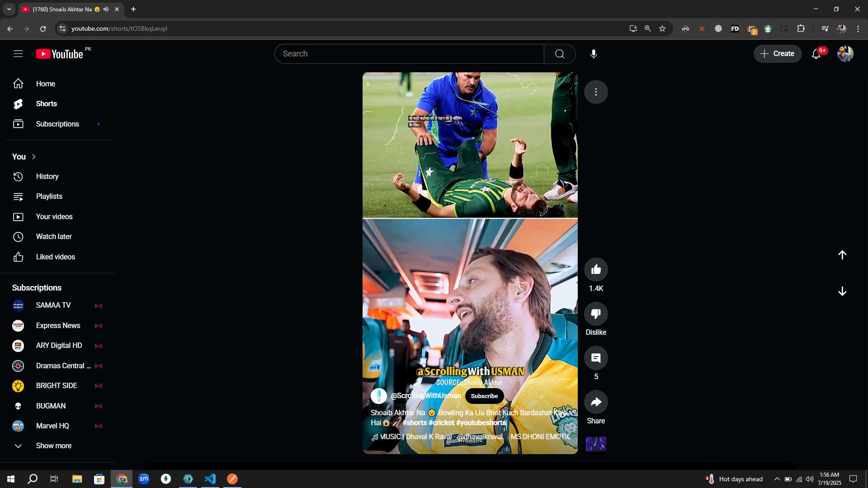The image size is (868, 488).
Task: Open History in the sidebar
Action: coord(57,176)
